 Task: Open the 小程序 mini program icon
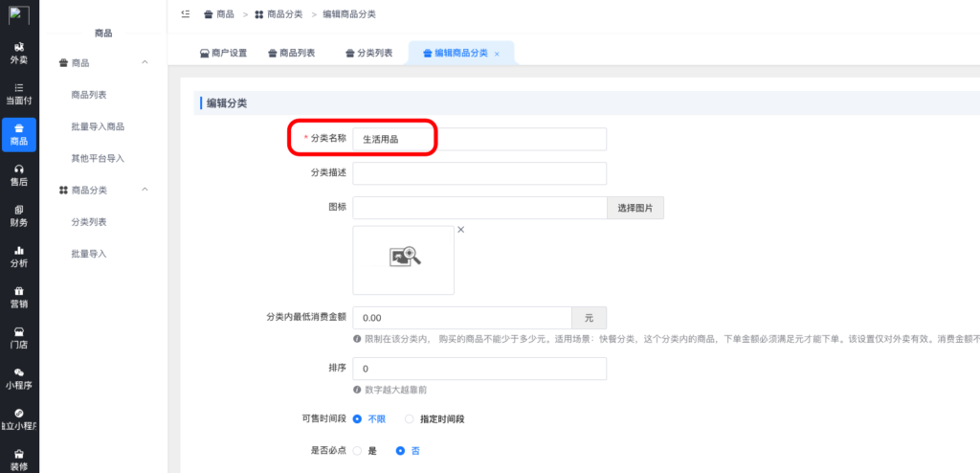(19, 378)
